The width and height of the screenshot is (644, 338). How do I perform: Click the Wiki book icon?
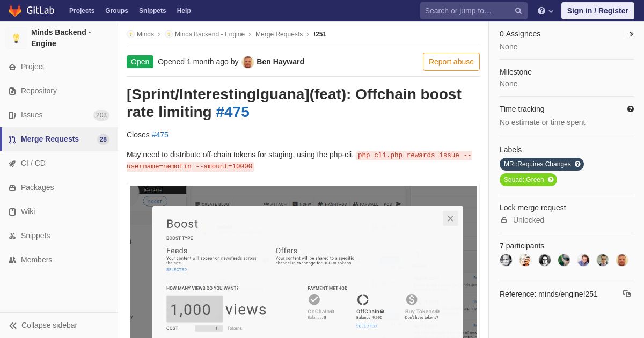tap(12, 212)
